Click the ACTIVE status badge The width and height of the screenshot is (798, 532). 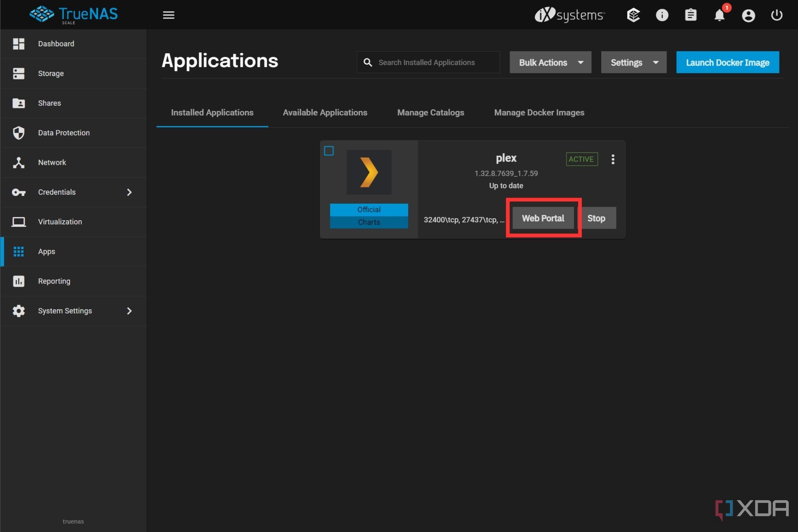pyautogui.click(x=581, y=159)
